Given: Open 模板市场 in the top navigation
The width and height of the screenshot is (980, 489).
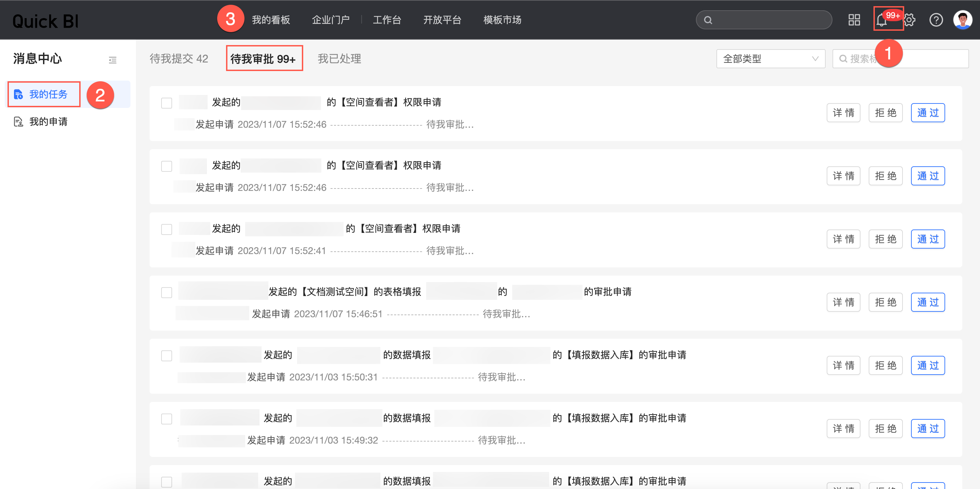Looking at the screenshot, I should coord(502,20).
